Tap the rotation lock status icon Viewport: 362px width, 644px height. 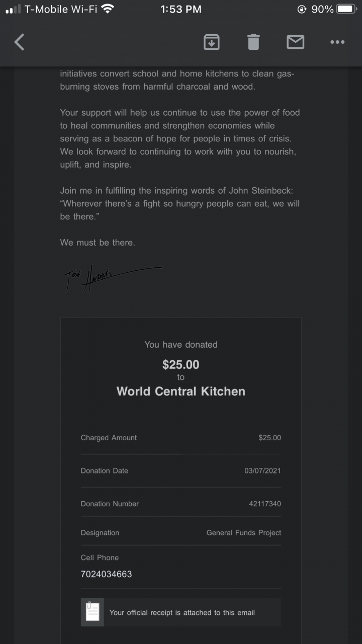[x=302, y=9]
